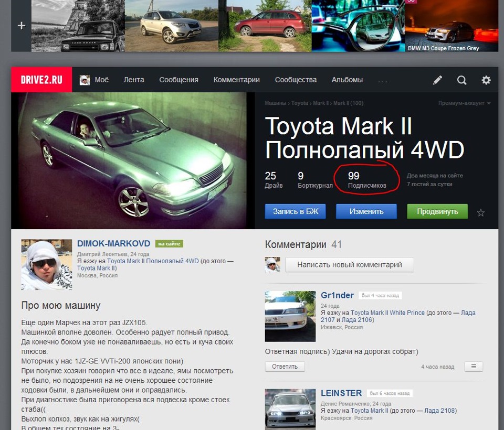The height and width of the screenshot is (430, 504).
Task: Open Toyota Mark II Полнолапый 4WD profile link
Action: point(153,261)
